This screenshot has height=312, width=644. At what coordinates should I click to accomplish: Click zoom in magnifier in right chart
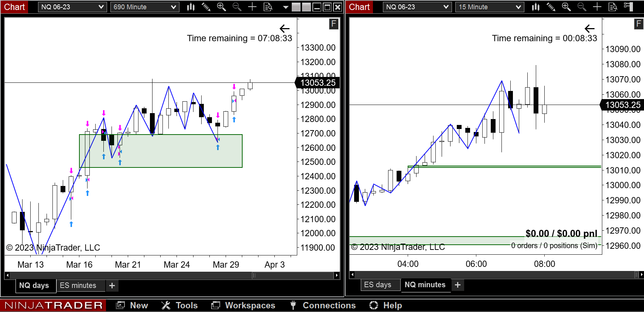click(x=566, y=7)
